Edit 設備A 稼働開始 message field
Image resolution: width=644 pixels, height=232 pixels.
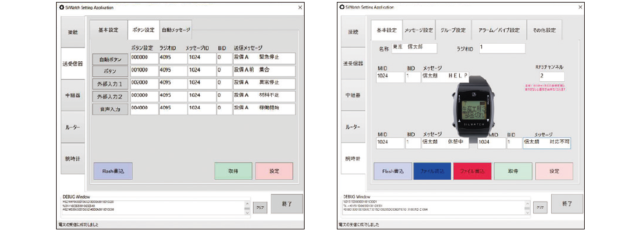pyautogui.click(x=264, y=110)
